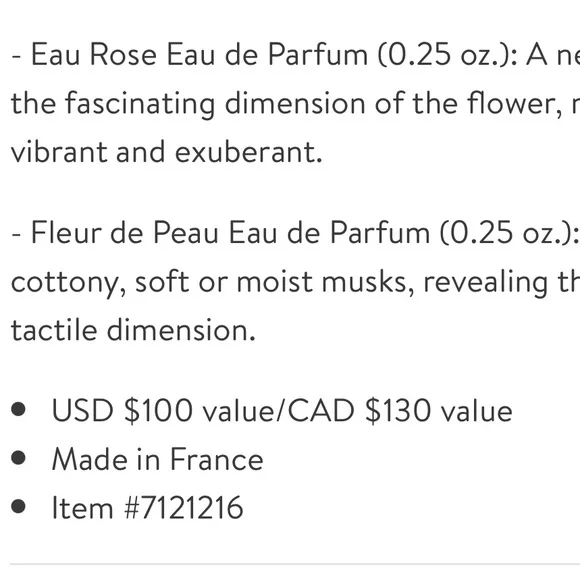Image resolution: width=580 pixels, height=580 pixels.
Task: Click the "USD $100" value text
Action: click(x=122, y=410)
